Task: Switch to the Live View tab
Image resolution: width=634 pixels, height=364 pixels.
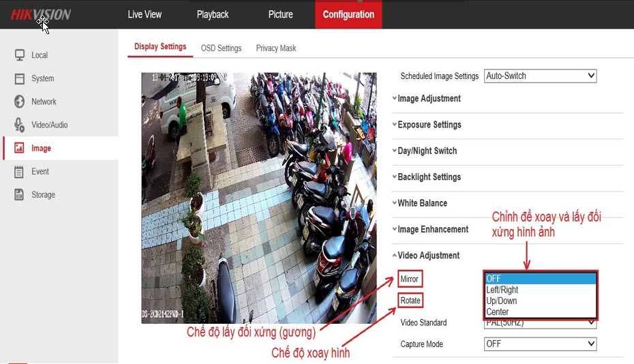Action: (145, 14)
